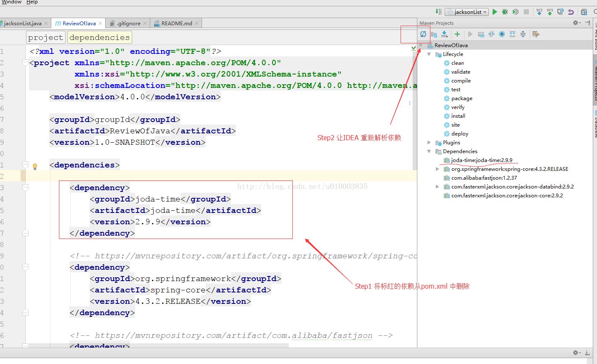
Task: Click the Download Sources and Documentation icon
Action: [444, 34]
